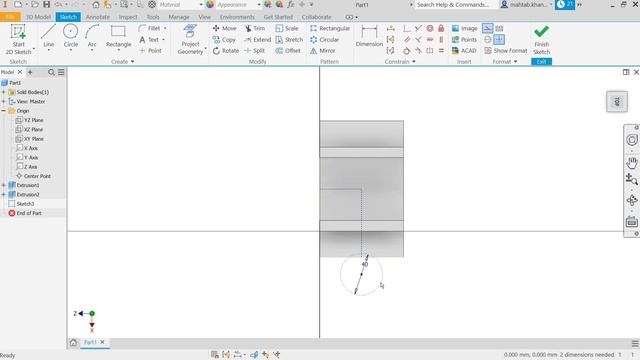This screenshot has width=640, height=360.
Task: Go to Home view tab icon
Action: (x=73, y=342)
